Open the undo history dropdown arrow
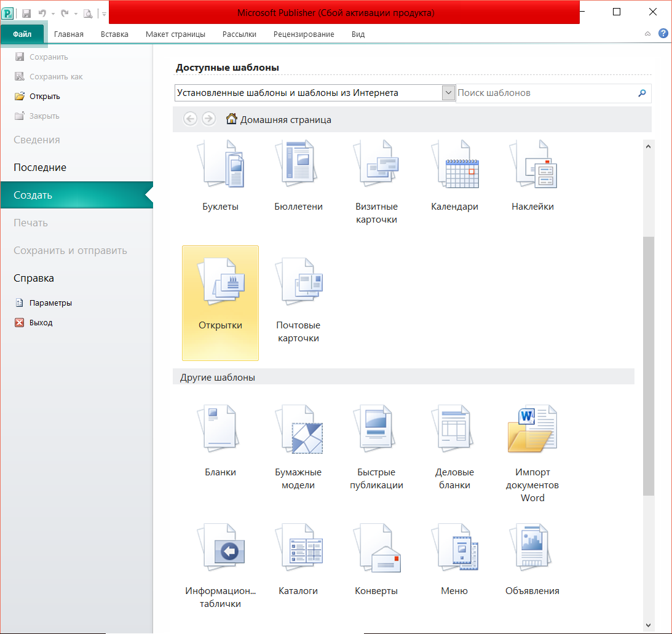The image size is (672, 634). 53,14
